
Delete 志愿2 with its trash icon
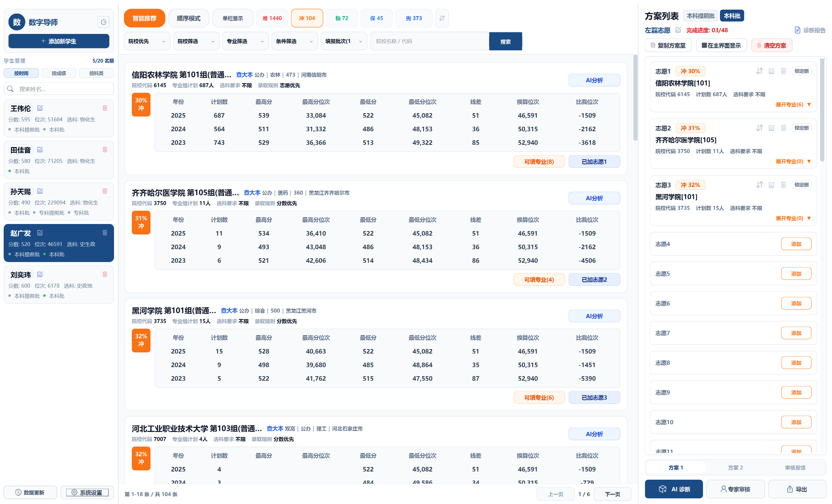tap(783, 128)
